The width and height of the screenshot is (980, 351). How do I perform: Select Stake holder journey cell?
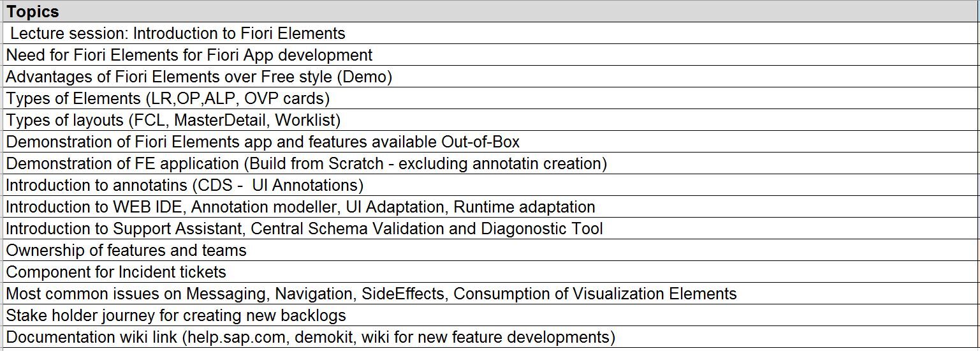[x=176, y=315]
